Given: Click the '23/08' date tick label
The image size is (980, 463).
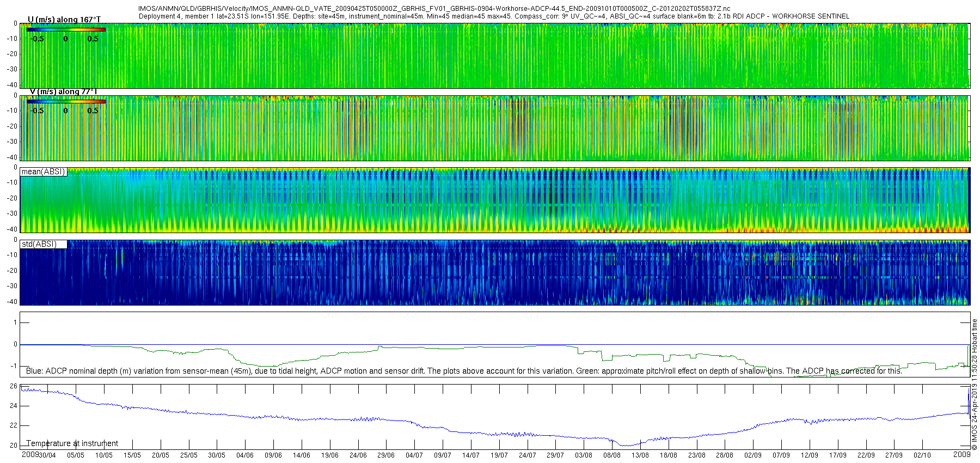Looking at the screenshot, I should [697, 455].
